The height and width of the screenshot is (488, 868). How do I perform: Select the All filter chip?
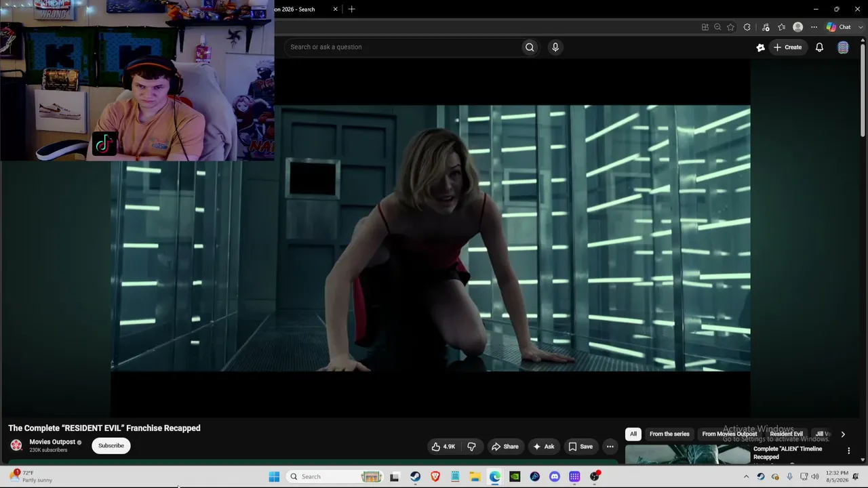pyautogui.click(x=633, y=434)
